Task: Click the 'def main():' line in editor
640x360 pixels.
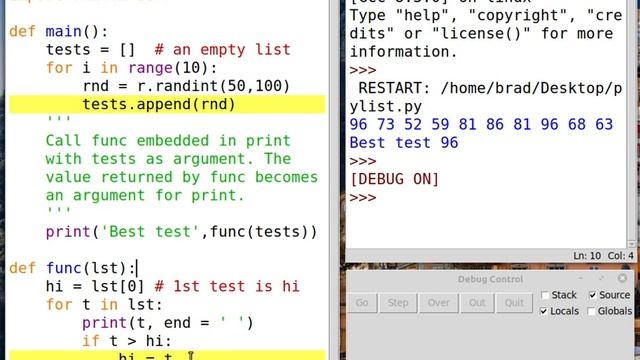Action: pyautogui.click(x=58, y=31)
